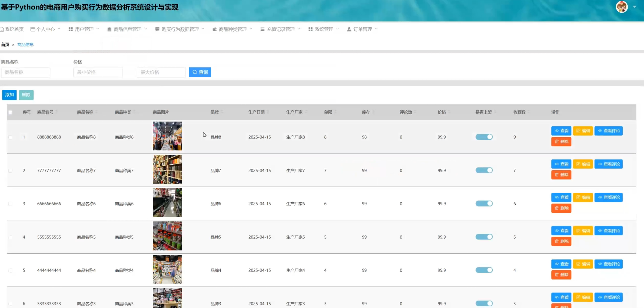This screenshot has height=308, width=644.
Task: Click 删除 for product 8888888888
Action: tap(561, 142)
